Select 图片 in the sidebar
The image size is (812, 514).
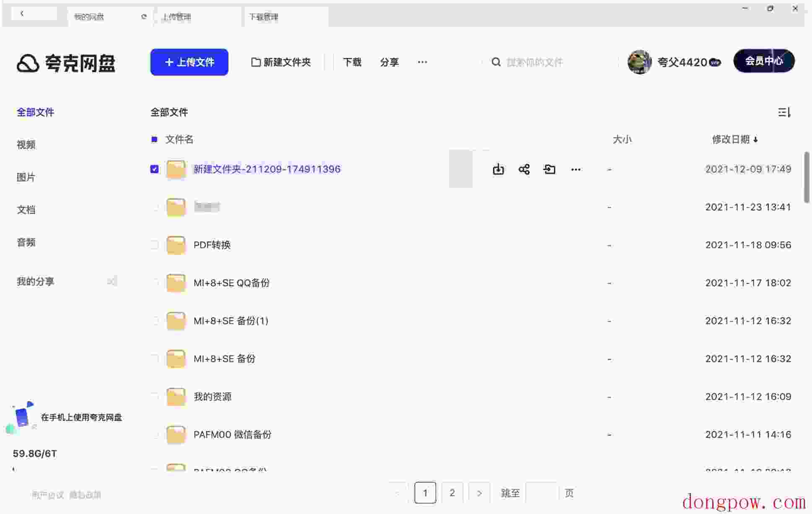(26, 177)
